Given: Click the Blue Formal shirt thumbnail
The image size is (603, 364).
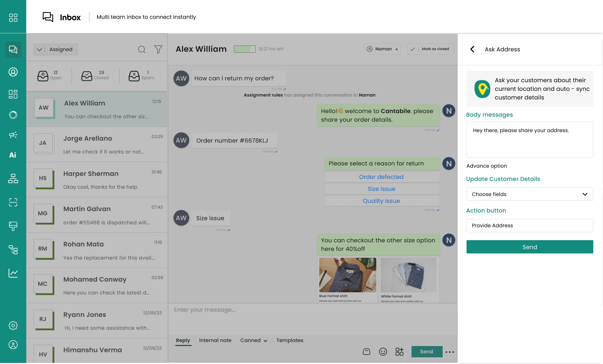Looking at the screenshot, I should click(347, 275).
